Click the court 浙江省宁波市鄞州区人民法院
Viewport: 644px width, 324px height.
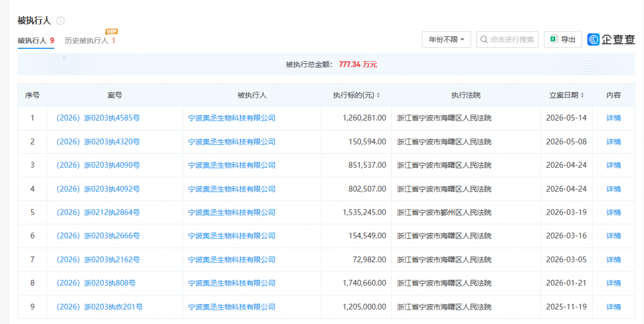click(444, 212)
